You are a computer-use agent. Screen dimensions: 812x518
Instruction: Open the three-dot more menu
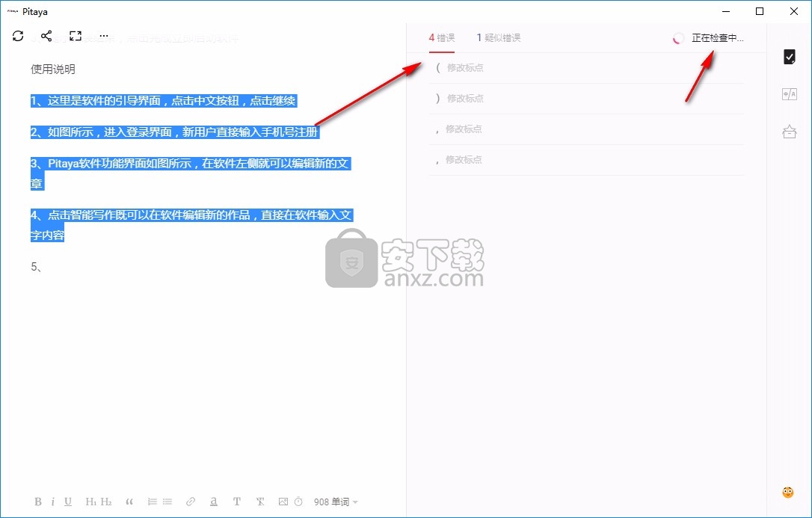click(x=104, y=36)
